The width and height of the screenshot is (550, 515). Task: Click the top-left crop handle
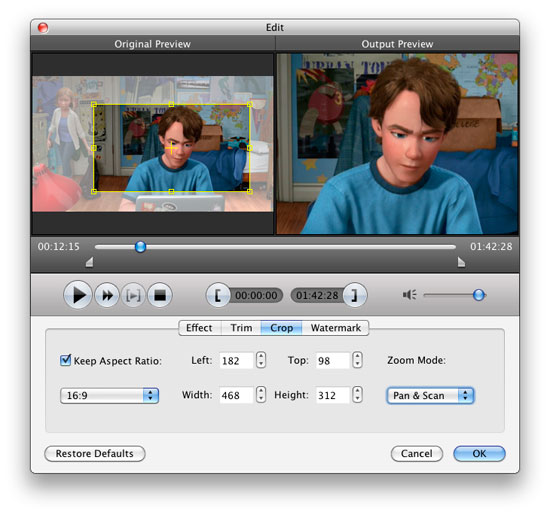tap(94, 104)
